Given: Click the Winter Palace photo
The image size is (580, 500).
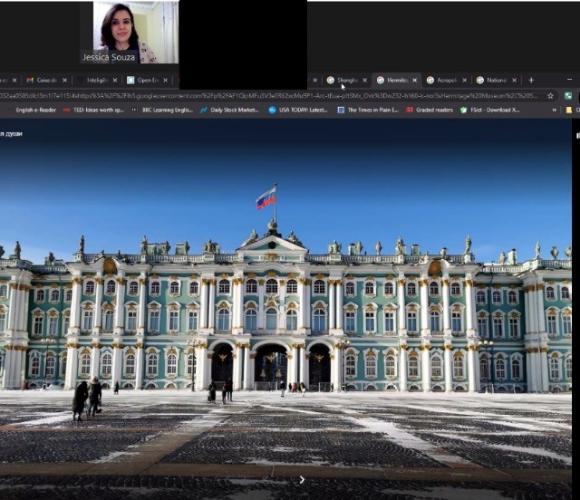Looking at the screenshot, I should 286,309.
